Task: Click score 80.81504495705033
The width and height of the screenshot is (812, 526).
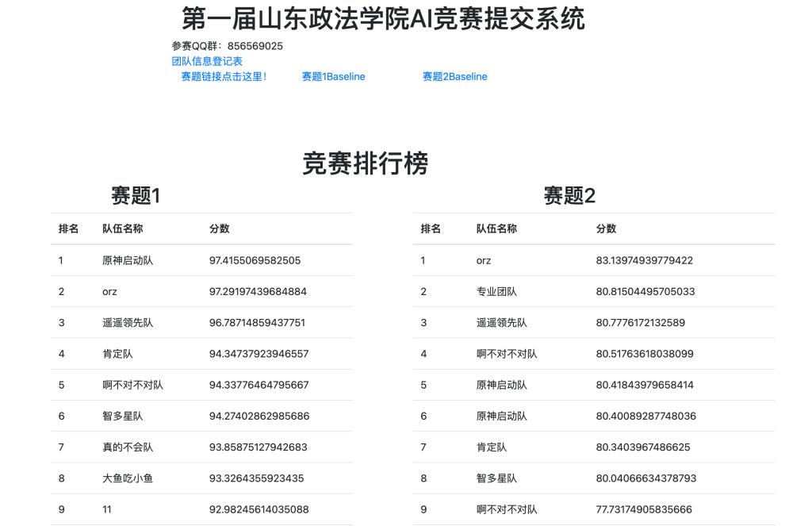Action: click(645, 292)
